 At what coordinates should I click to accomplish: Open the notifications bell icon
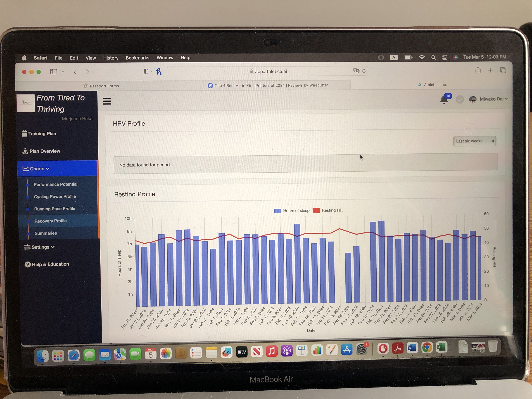444,99
